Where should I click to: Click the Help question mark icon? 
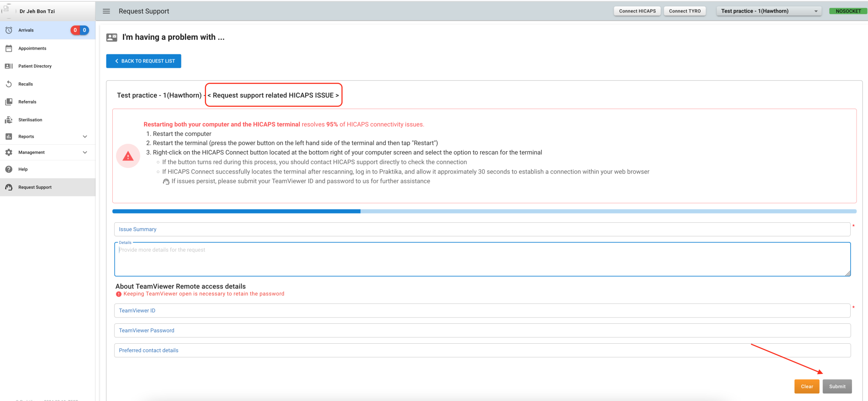pyautogui.click(x=8, y=169)
